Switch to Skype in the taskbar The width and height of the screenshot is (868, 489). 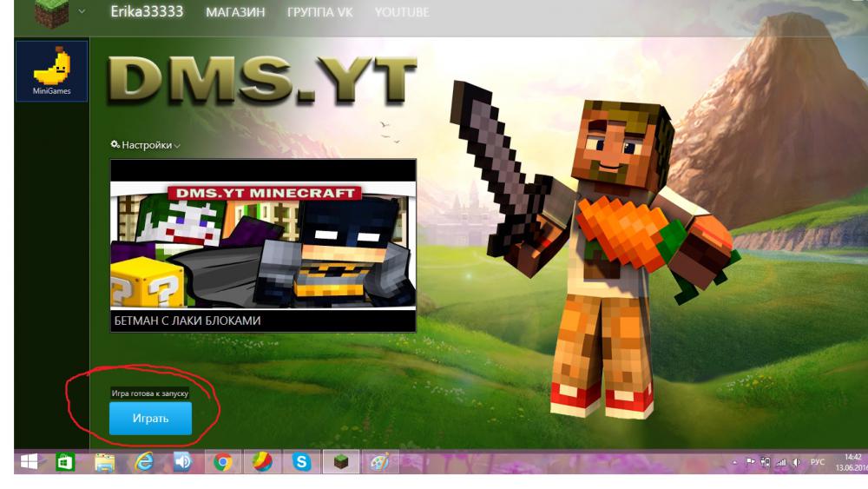pyautogui.click(x=302, y=463)
